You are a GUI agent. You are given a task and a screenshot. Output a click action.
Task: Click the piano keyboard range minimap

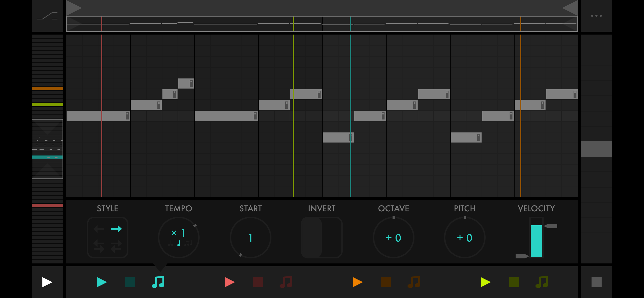[x=47, y=149]
